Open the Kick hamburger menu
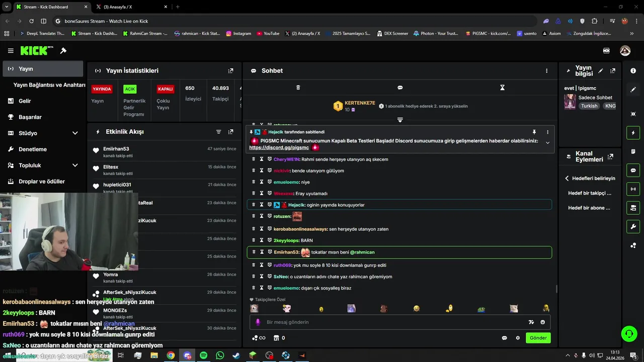Screen dimensions: 644x362 pos(11,51)
